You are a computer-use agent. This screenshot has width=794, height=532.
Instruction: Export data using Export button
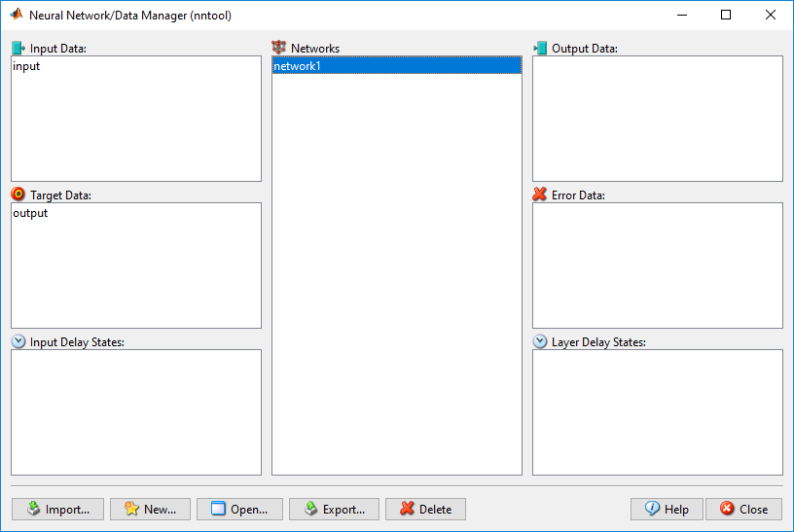click(x=334, y=509)
